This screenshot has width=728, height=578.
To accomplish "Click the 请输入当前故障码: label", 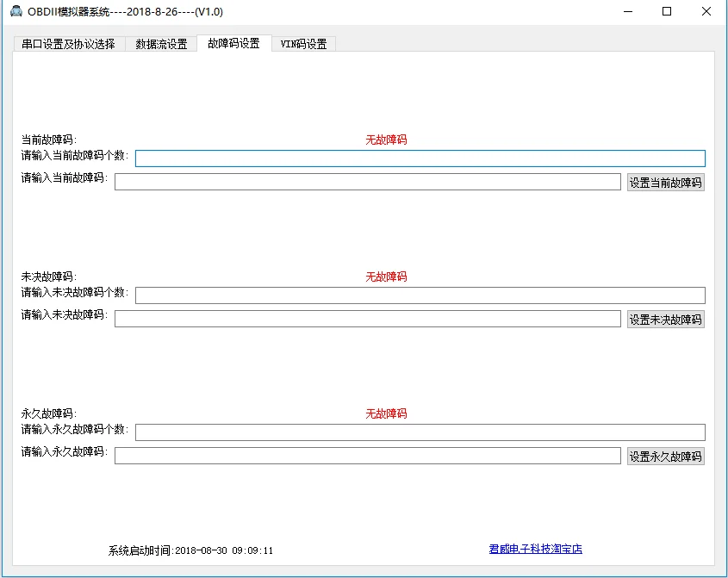I will (64, 177).
